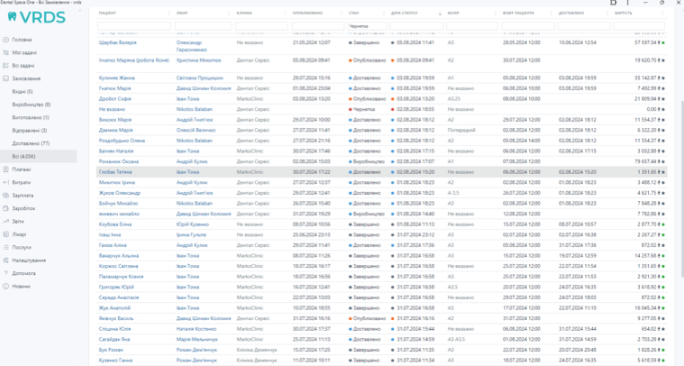Sort by the Пацієнт column header

point(107,13)
